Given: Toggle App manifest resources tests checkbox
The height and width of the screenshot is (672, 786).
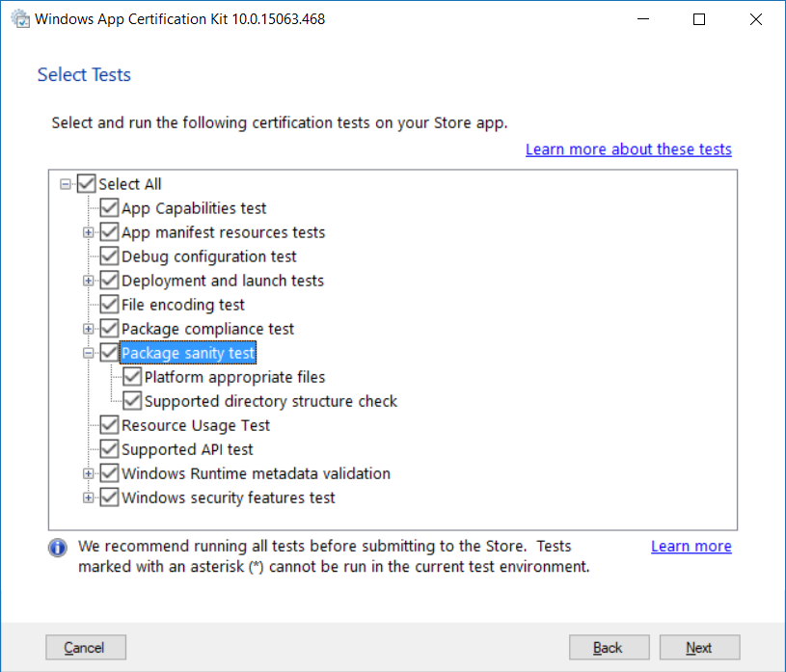Looking at the screenshot, I should pyautogui.click(x=109, y=232).
